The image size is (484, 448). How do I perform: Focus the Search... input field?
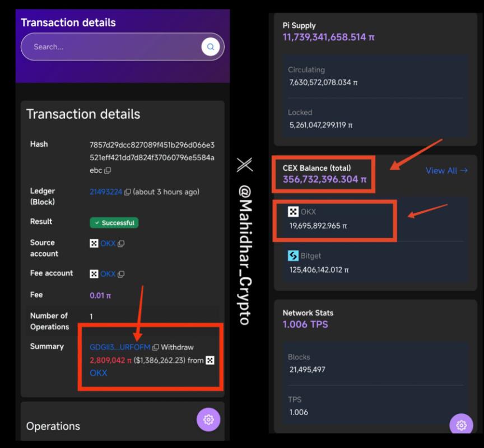click(x=122, y=47)
